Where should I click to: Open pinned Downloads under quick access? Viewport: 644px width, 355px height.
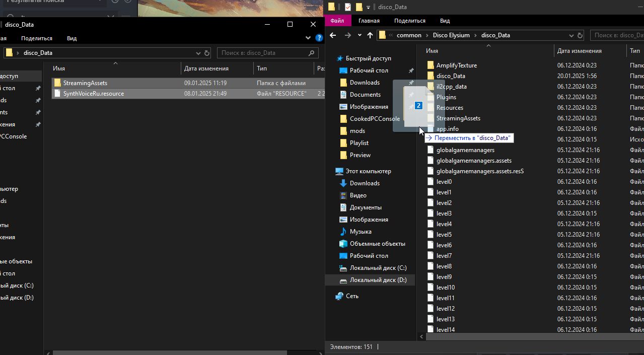pyautogui.click(x=365, y=83)
